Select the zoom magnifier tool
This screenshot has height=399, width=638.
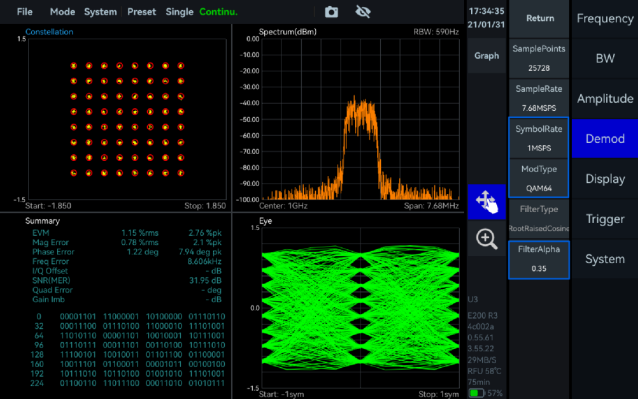486,238
